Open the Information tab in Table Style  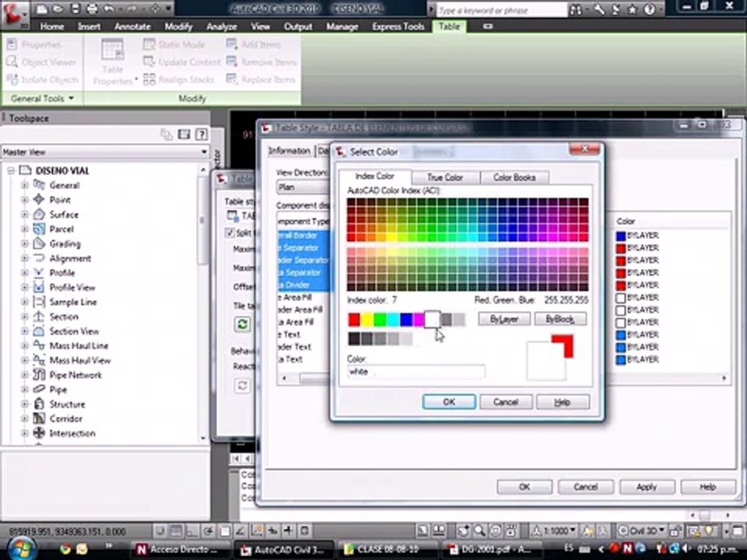click(289, 151)
